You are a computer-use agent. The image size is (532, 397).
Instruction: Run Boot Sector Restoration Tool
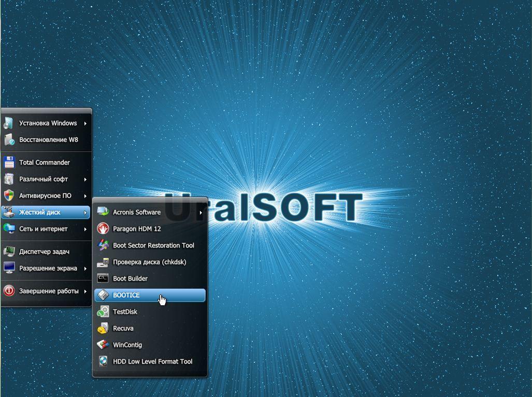(x=153, y=245)
